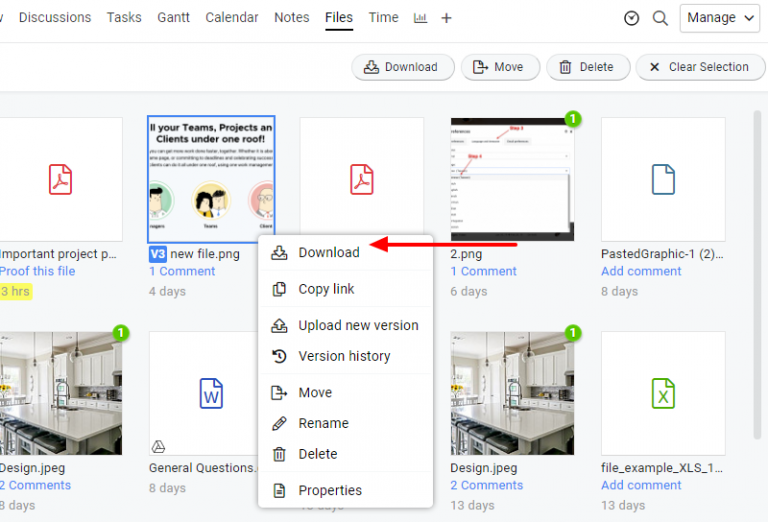Click the search magnifier icon
Screen dimensions: 768x522
(x=660, y=18)
